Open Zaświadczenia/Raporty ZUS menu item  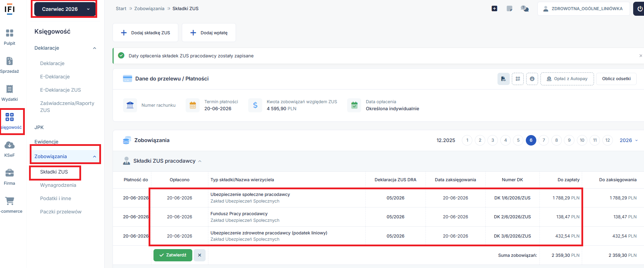click(67, 107)
